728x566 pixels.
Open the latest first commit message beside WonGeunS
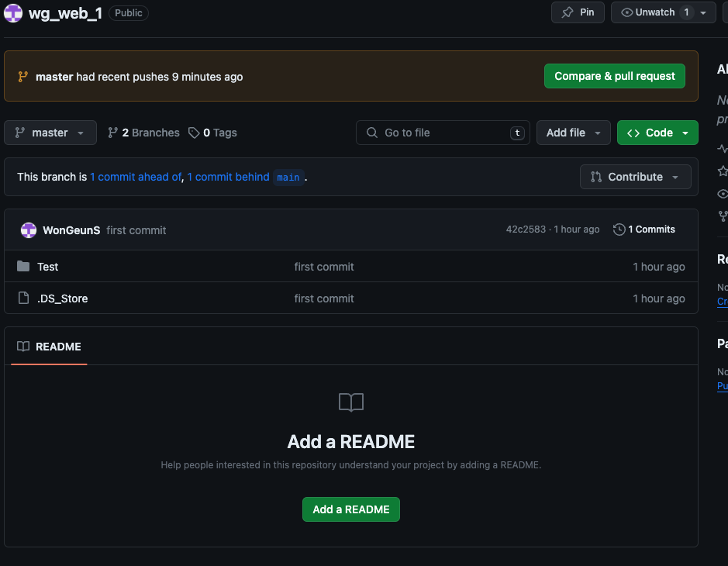(136, 230)
